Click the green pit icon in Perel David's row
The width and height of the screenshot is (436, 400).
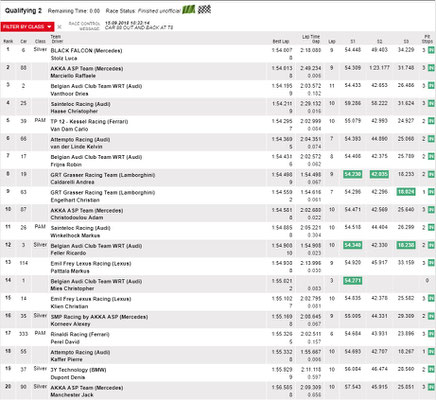[x=431, y=334]
